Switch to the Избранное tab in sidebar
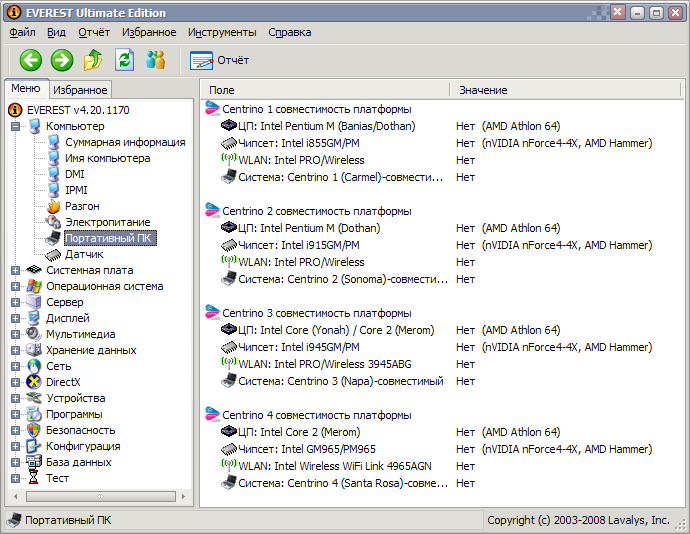 [x=80, y=90]
